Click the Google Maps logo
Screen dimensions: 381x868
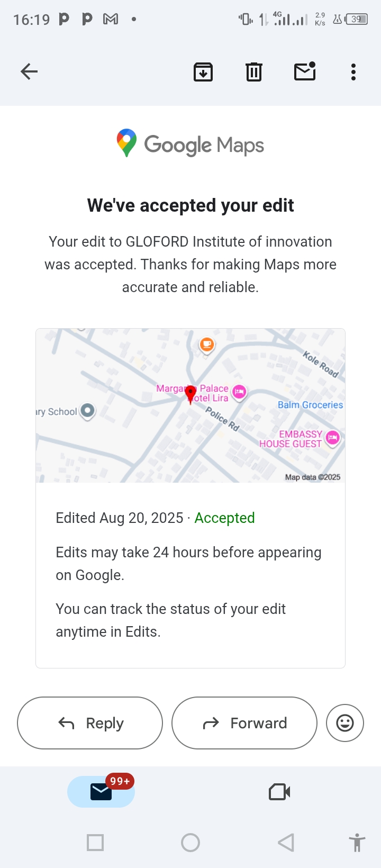click(x=190, y=144)
